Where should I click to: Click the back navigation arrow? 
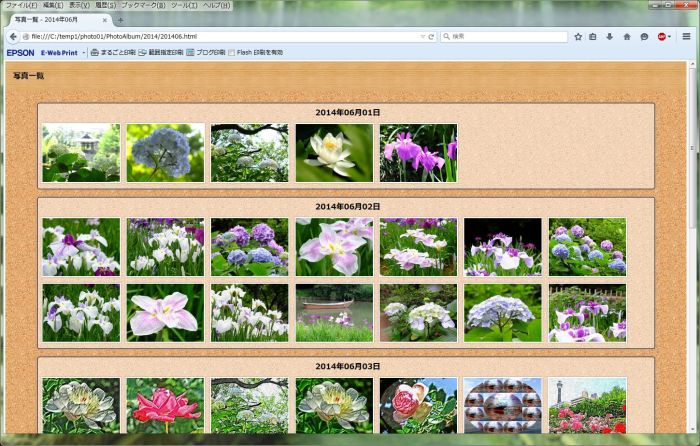tap(11, 36)
